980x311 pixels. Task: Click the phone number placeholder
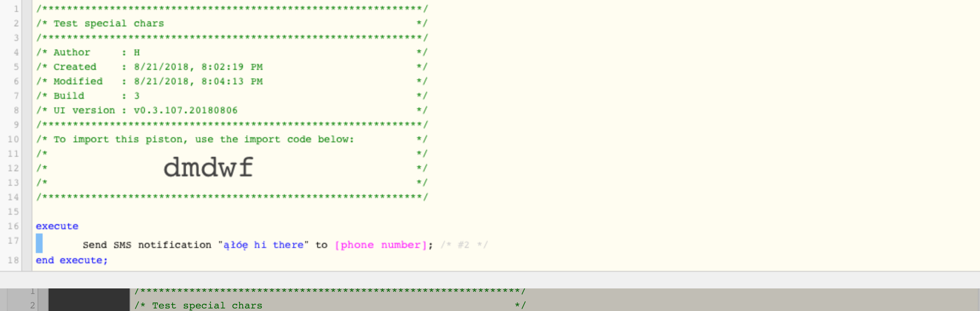tap(381, 245)
